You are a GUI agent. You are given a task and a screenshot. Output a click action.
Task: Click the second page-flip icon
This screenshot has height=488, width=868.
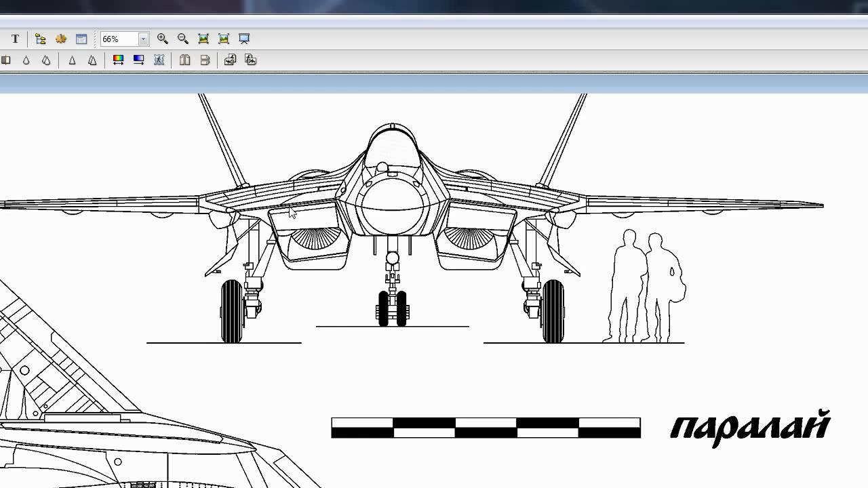click(205, 60)
